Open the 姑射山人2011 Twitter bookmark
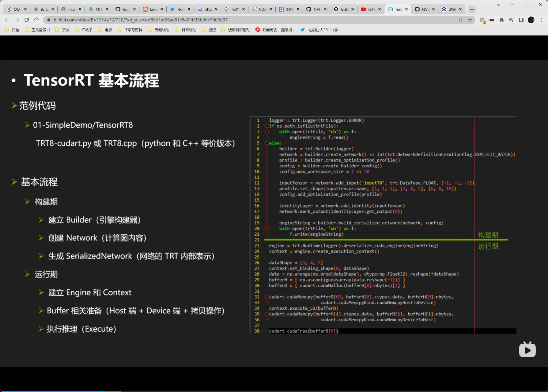This screenshot has width=548, height=392. [x=321, y=30]
